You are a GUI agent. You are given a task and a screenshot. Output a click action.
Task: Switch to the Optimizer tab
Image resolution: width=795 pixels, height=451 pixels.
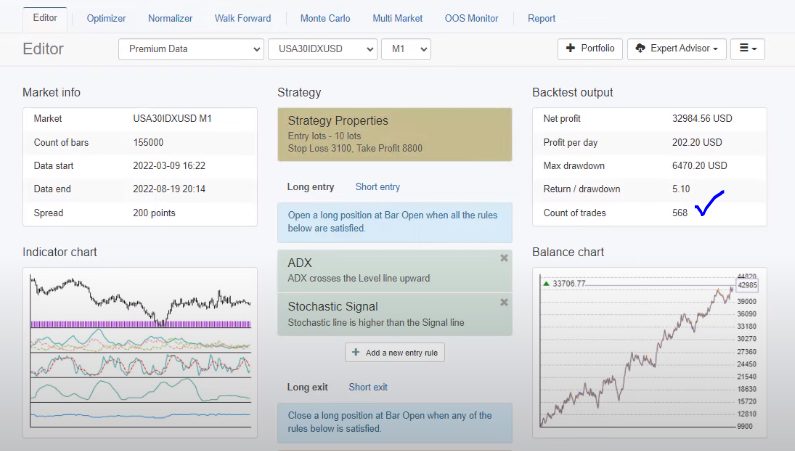106,18
